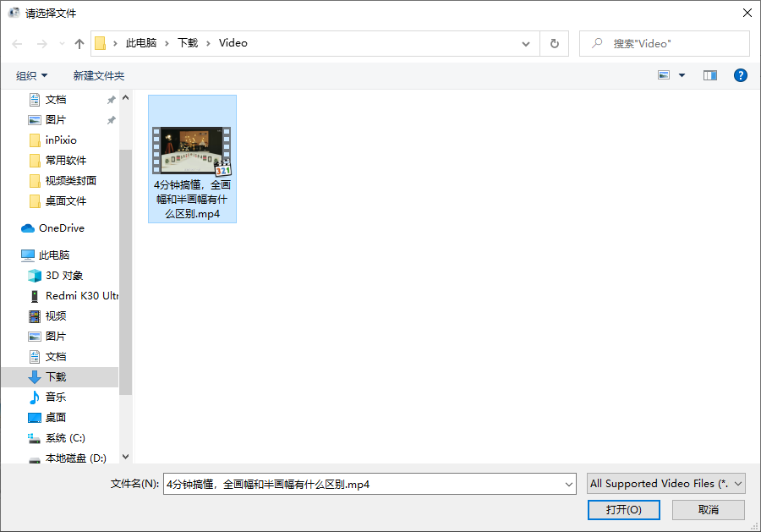Open the file type filter dropdown
The width and height of the screenshot is (761, 532).
pos(665,483)
